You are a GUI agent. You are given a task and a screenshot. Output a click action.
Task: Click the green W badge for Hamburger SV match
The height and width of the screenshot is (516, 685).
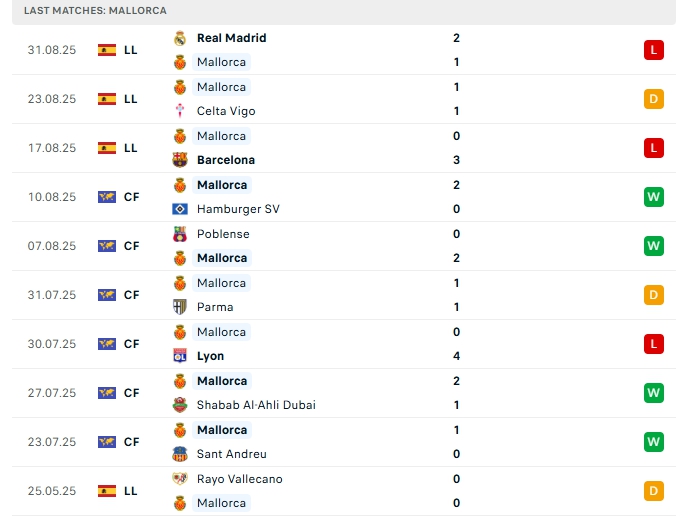tap(654, 197)
